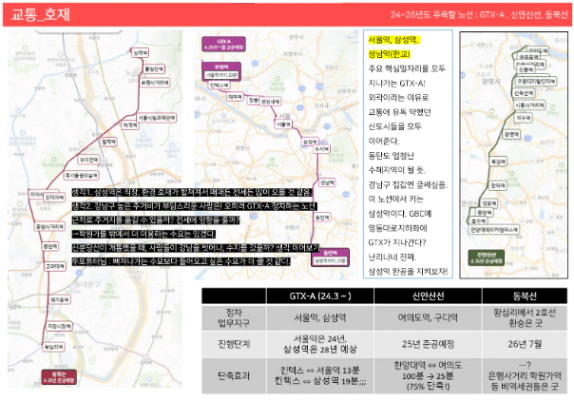The width and height of the screenshot is (574, 401).
Task: Click the 서울역 station label on the GTX map
Action: pyautogui.click(x=284, y=125)
